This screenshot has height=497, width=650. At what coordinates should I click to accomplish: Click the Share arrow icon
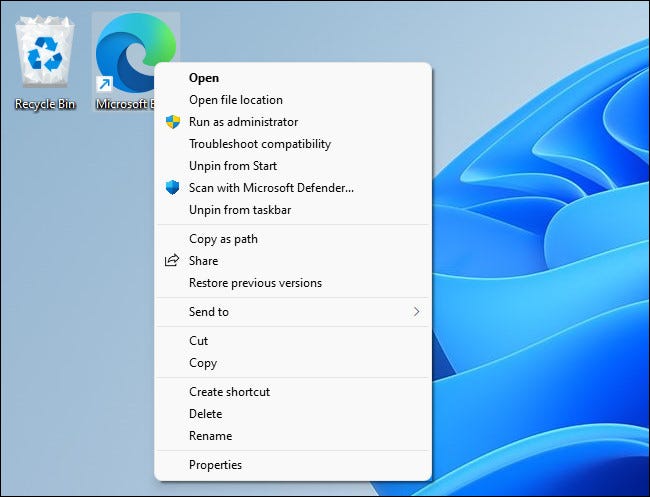click(172, 261)
